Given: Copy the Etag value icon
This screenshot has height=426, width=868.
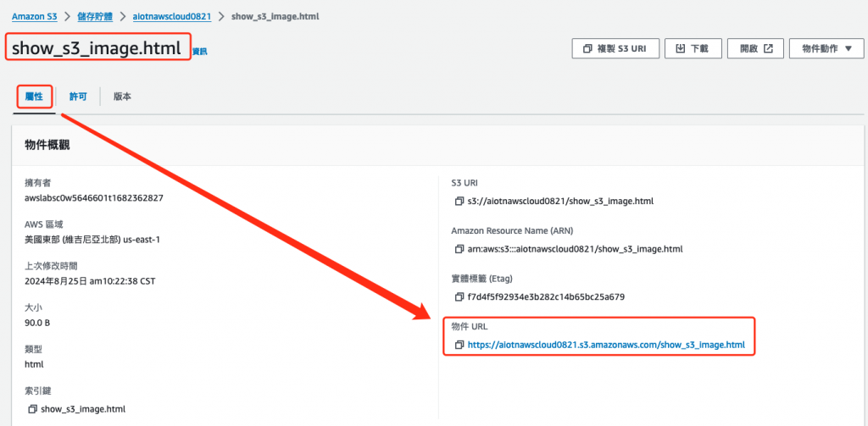Looking at the screenshot, I should click(x=459, y=297).
